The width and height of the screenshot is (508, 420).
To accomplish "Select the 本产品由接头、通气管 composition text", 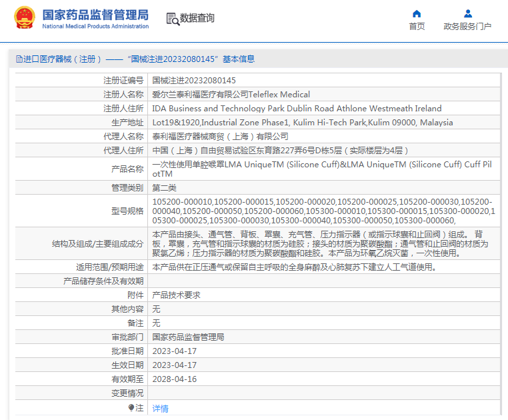I will pos(320,244).
